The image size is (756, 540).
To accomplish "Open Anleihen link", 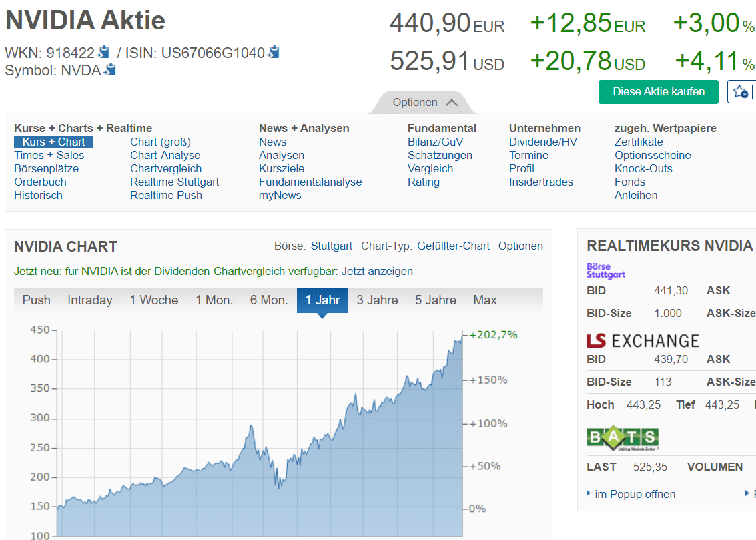I will pyautogui.click(x=636, y=196).
